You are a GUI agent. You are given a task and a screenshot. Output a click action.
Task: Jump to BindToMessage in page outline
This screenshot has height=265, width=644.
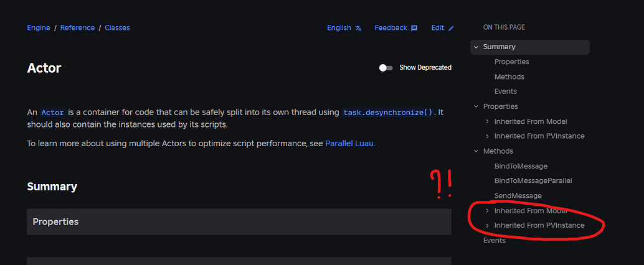click(521, 166)
